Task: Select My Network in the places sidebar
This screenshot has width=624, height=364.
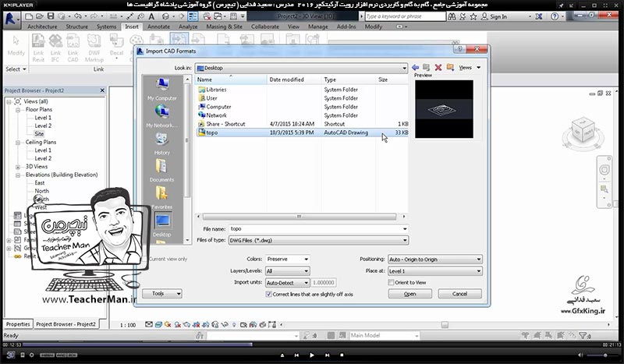Action: [162, 116]
